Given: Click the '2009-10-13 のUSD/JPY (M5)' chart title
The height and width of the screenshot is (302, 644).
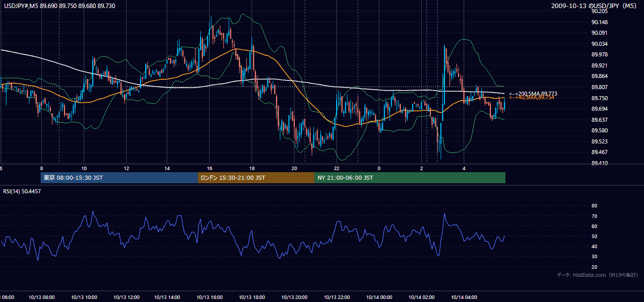Looking at the screenshot, I should [594, 6].
